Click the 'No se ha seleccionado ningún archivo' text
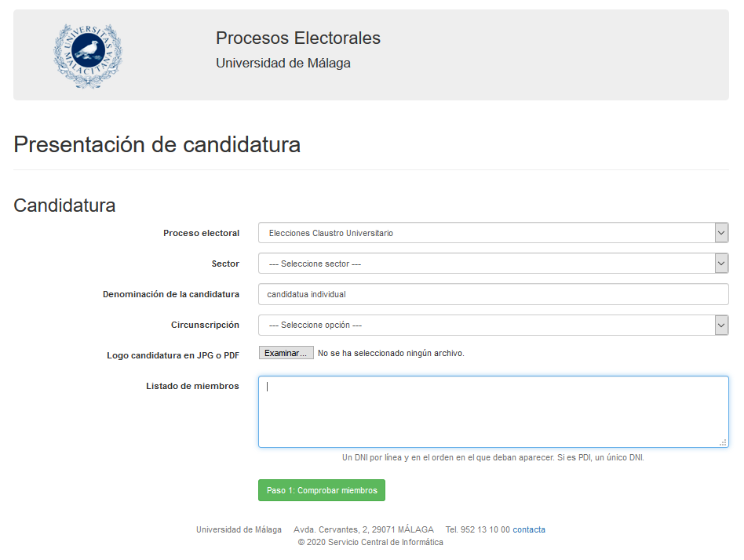The image size is (744, 560). [x=391, y=353]
